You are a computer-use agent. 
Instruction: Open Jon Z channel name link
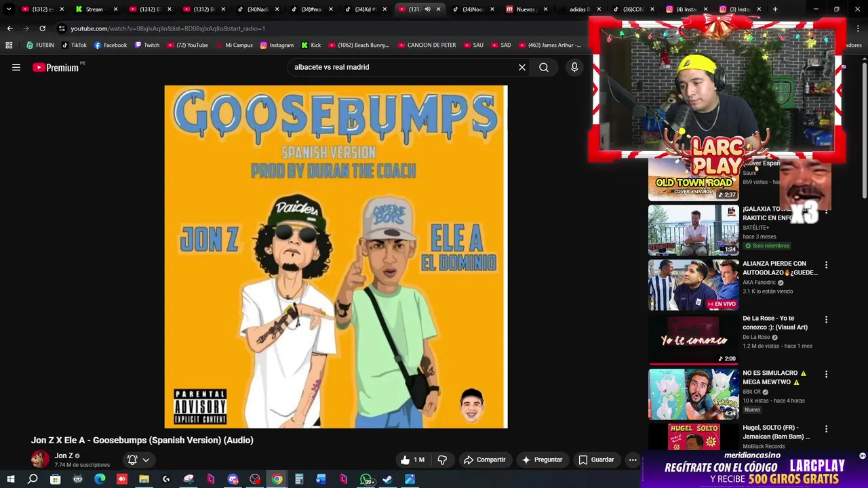tap(64, 455)
